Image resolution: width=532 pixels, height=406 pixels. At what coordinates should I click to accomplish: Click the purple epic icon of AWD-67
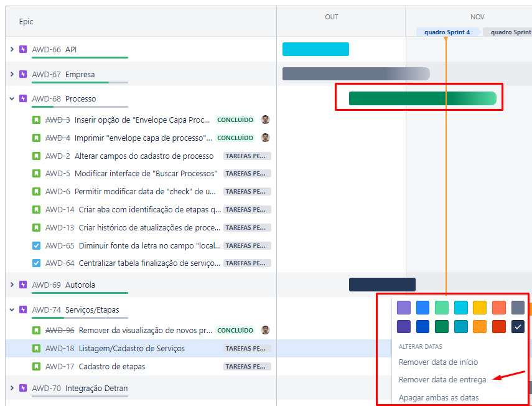click(x=23, y=74)
